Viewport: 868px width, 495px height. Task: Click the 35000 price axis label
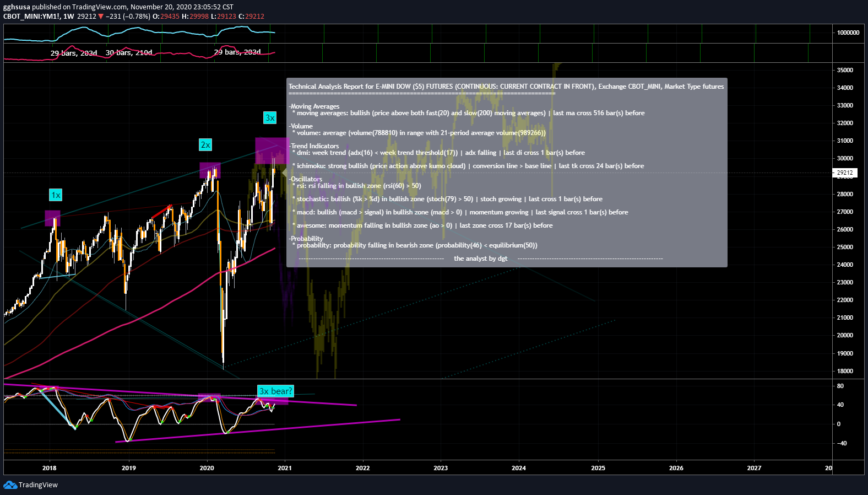click(845, 70)
